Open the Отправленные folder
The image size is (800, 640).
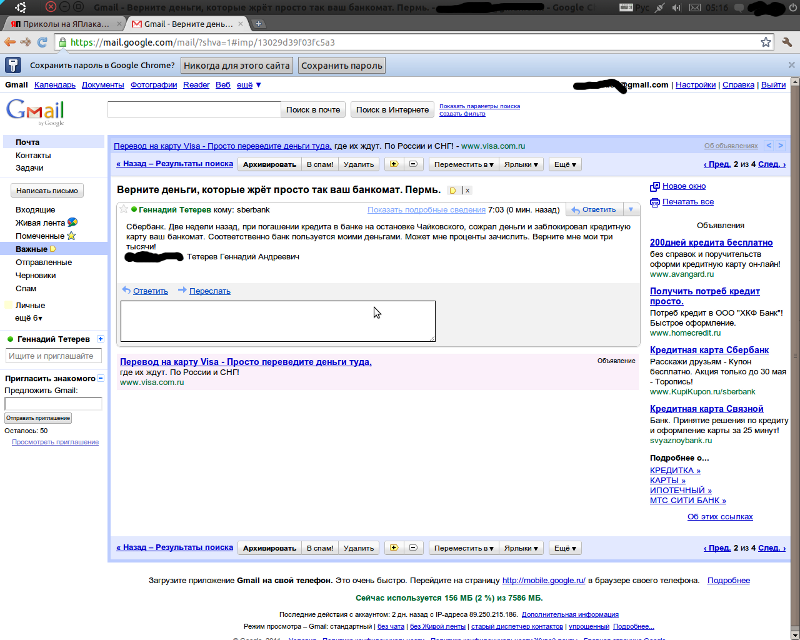pyautogui.click(x=43, y=262)
